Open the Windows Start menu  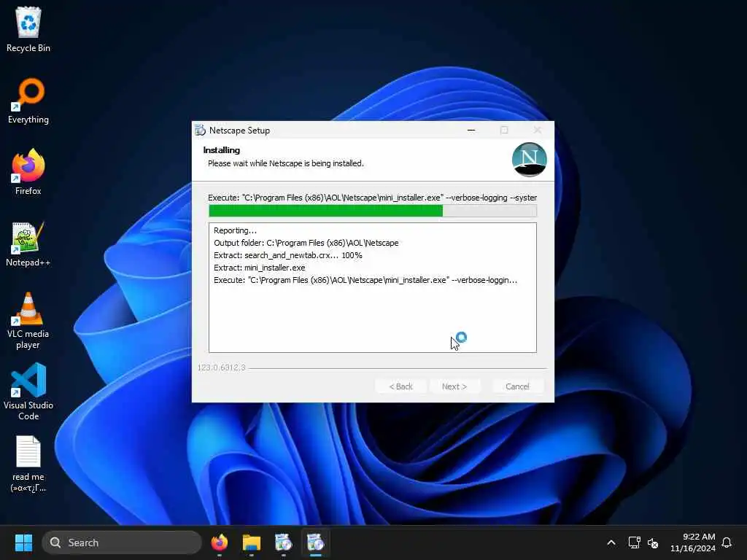click(x=23, y=542)
